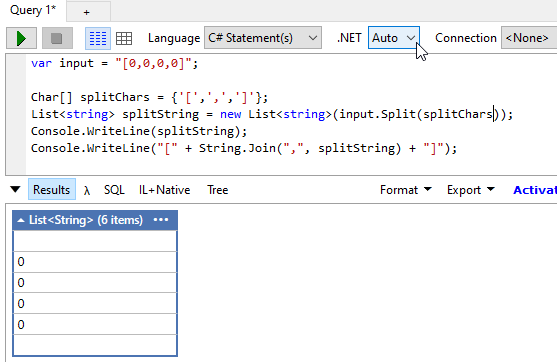The image size is (557, 362).
Task: Open the Connection dropdown showing None
Action: [529, 38]
